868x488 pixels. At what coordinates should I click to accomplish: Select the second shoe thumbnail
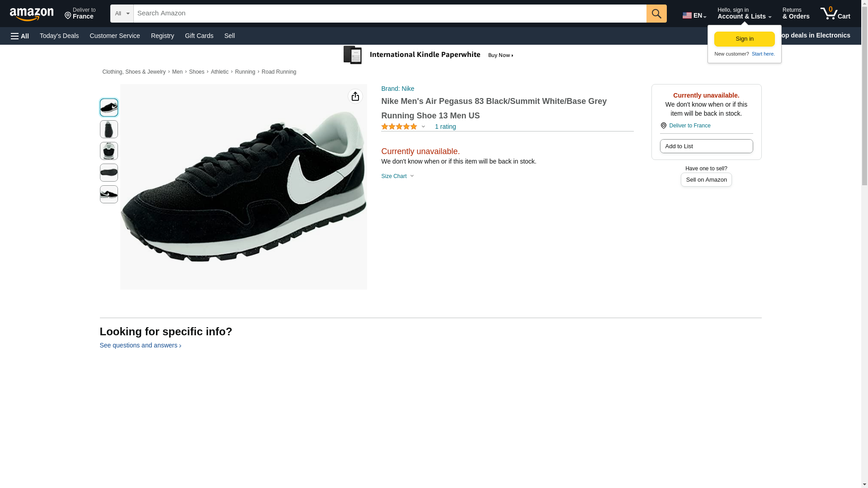108,129
